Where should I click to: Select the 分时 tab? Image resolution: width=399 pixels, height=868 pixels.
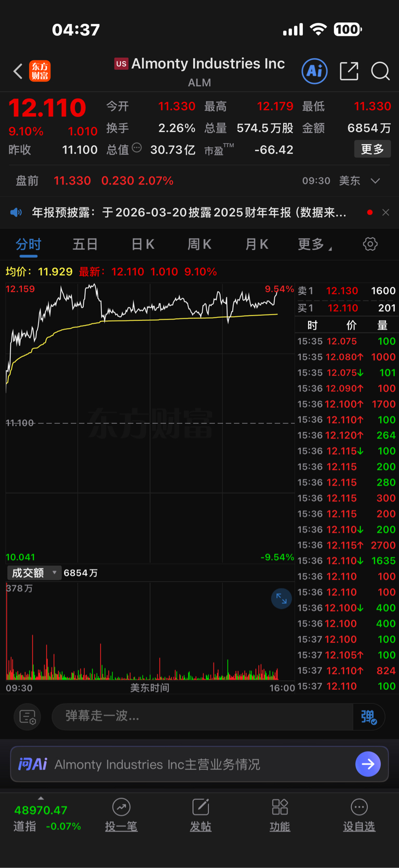point(28,244)
